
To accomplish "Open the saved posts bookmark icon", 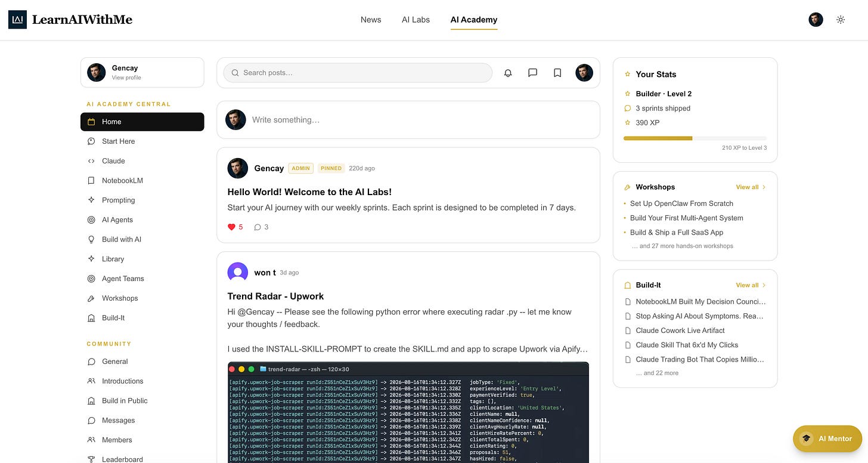I will [557, 73].
